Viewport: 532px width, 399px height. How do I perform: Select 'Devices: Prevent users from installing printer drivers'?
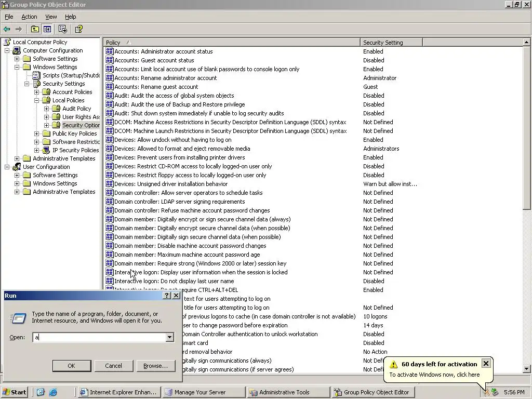[179, 157]
